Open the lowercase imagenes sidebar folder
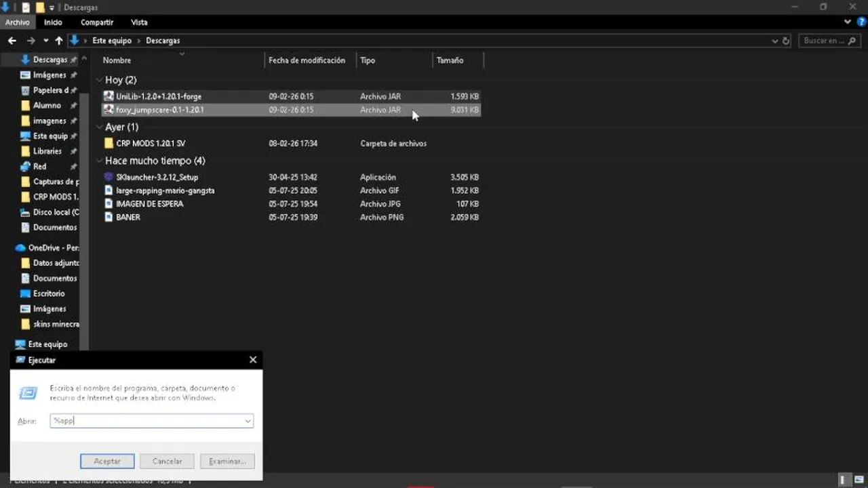 (50, 121)
